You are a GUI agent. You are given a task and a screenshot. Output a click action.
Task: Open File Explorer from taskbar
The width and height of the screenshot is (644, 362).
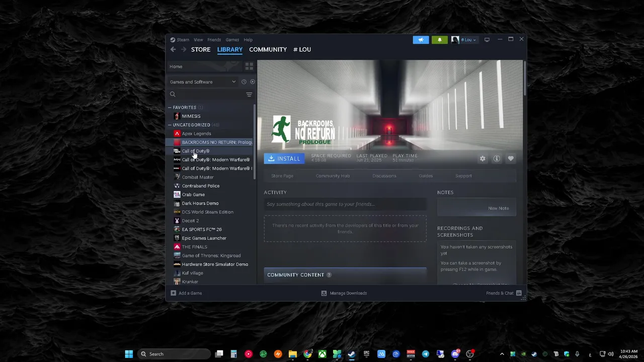[293, 354]
